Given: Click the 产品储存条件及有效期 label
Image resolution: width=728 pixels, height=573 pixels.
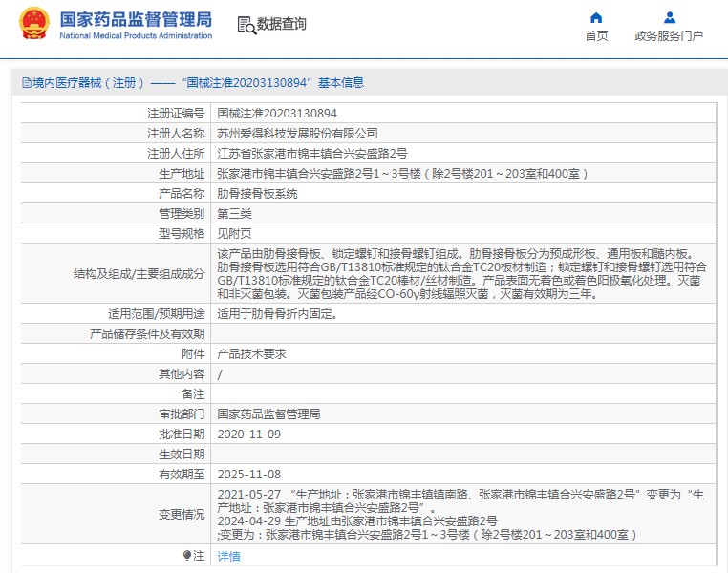Looking at the screenshot, I should (x=147, y=333).
